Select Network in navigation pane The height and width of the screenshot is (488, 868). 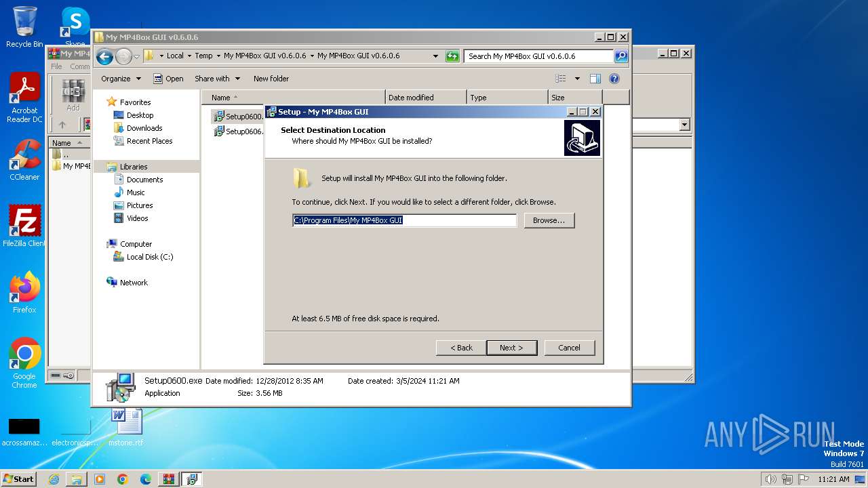[134, 283]
